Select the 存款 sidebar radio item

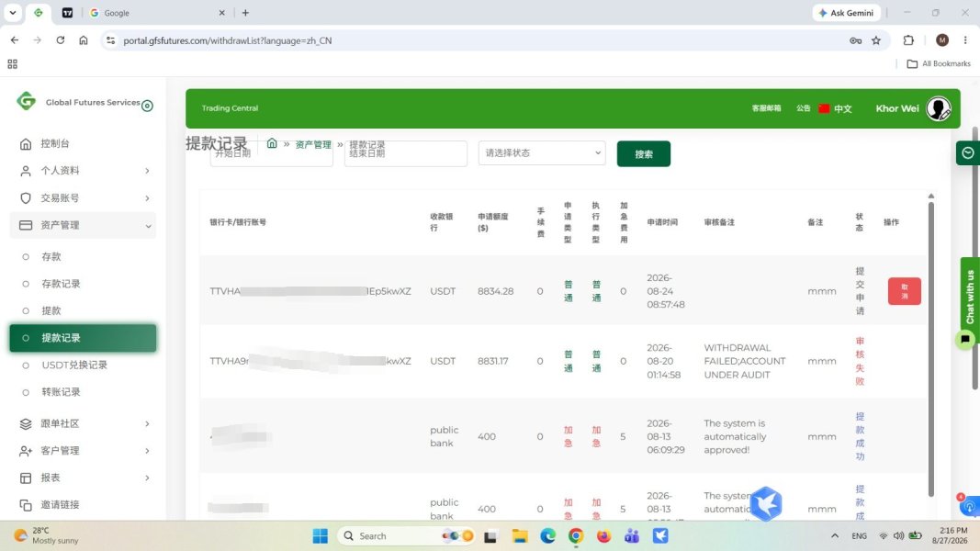point(51,257)
